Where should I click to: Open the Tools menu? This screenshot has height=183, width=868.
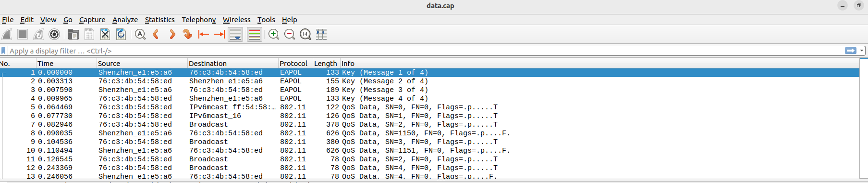266,20
